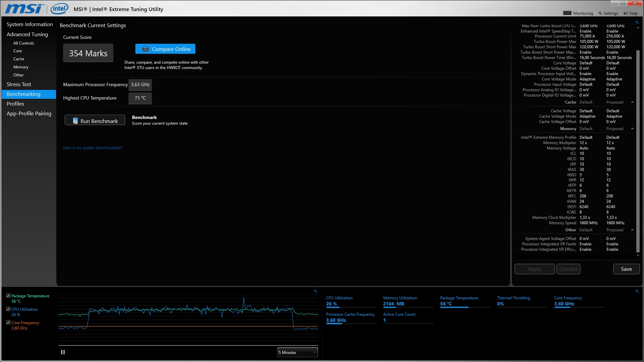
Task: Uncheck Package Temperature checkbox
Action: 8,296
